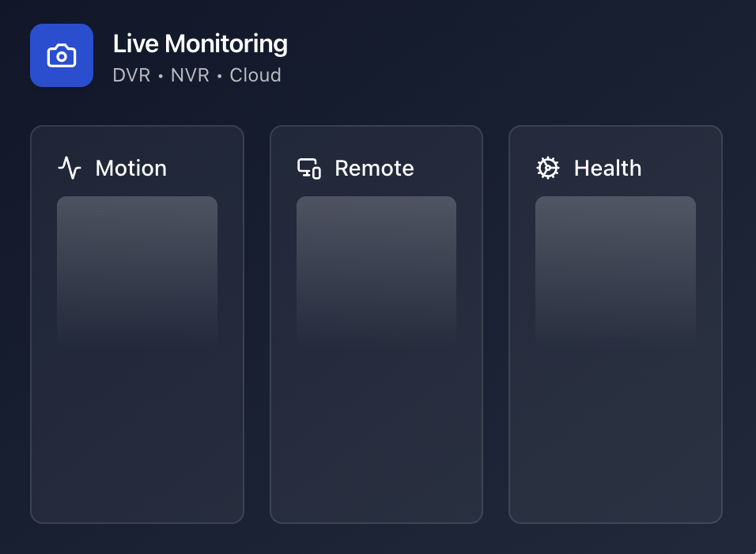Click the Motion activity pulse icon

70,168
